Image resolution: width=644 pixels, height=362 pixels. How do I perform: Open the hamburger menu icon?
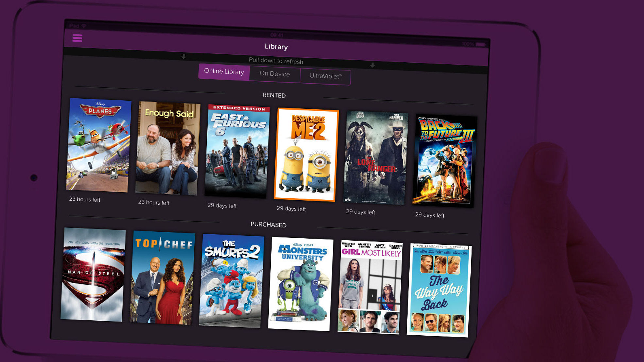tap(77, 38)
